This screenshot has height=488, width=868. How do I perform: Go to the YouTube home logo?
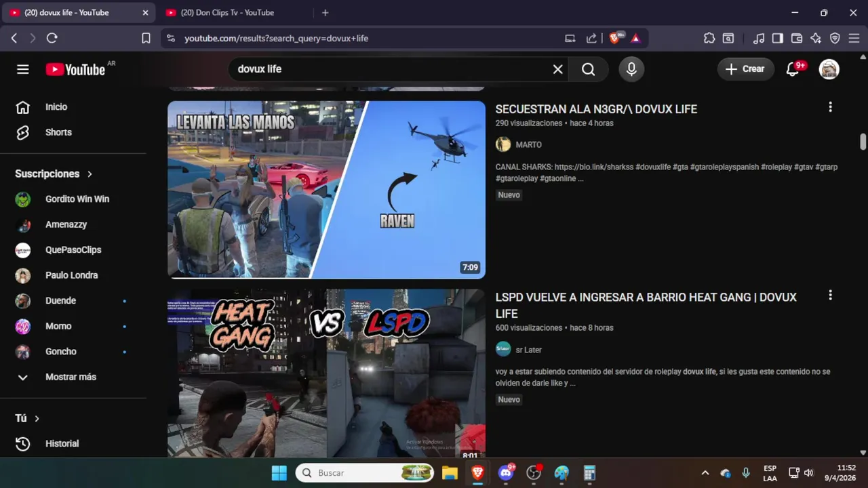[75, 69]
